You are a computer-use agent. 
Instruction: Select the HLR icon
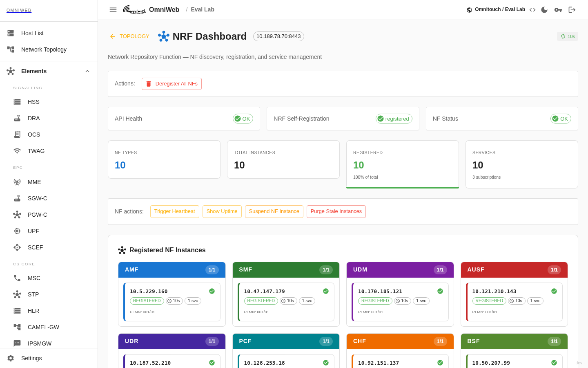coord(17,311)
